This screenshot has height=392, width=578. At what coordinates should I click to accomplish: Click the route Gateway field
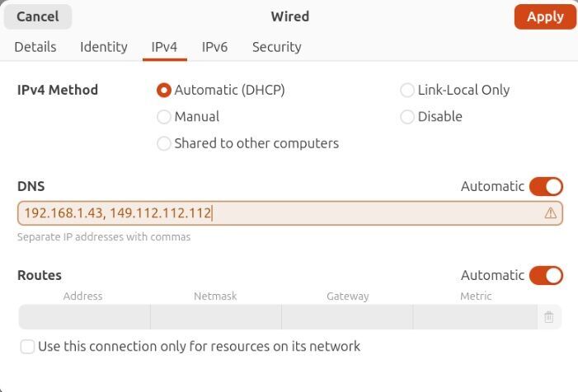(x=347, y=317)
